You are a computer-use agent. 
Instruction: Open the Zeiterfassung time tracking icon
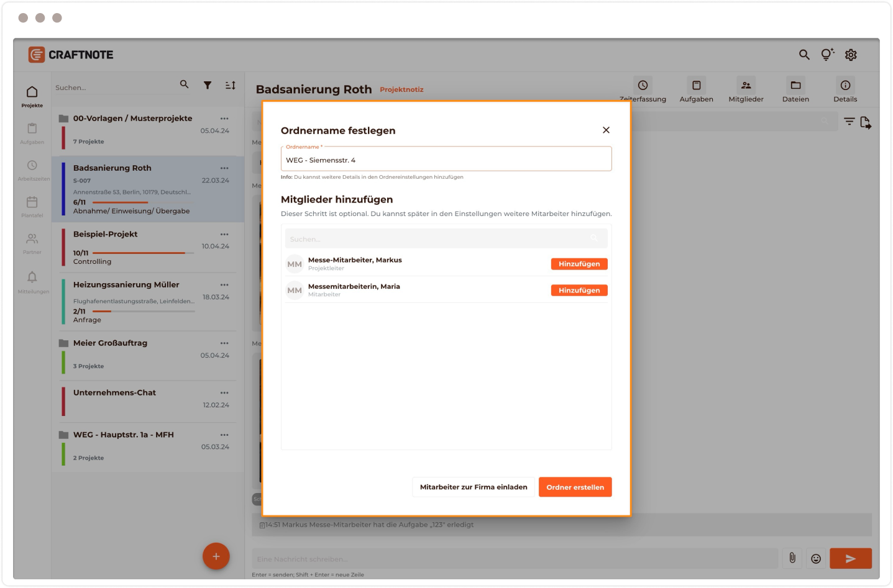click(x=643, y=86)
